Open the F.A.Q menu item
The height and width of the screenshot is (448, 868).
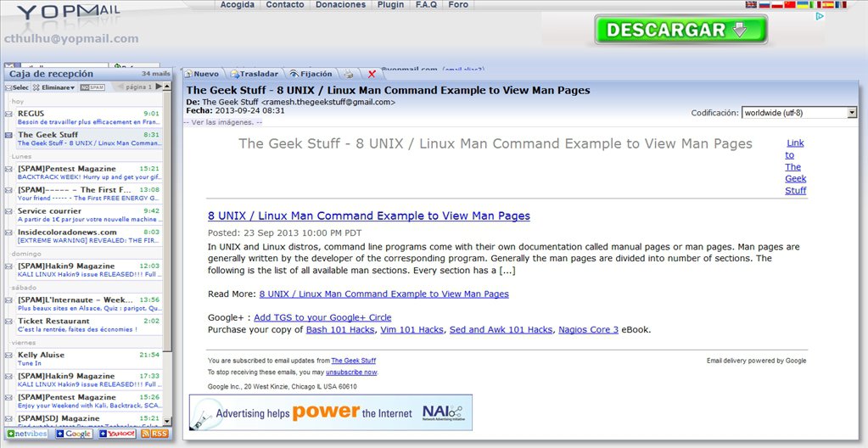click(x=426, y=5)
